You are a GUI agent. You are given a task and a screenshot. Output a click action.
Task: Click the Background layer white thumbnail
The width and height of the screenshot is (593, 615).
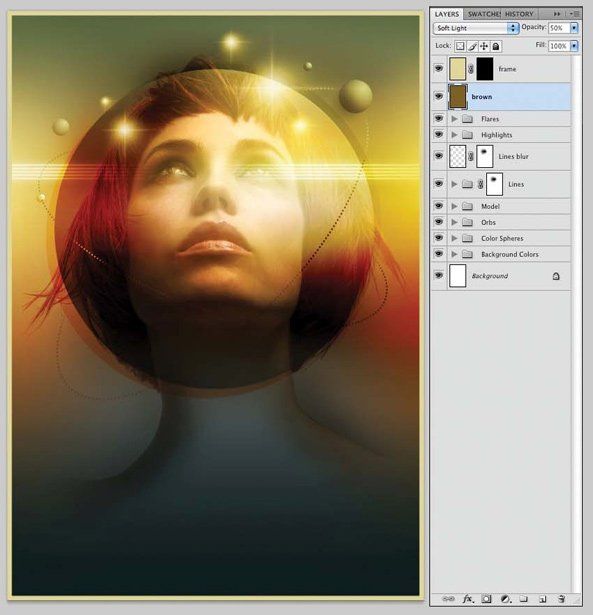(457, 276)
